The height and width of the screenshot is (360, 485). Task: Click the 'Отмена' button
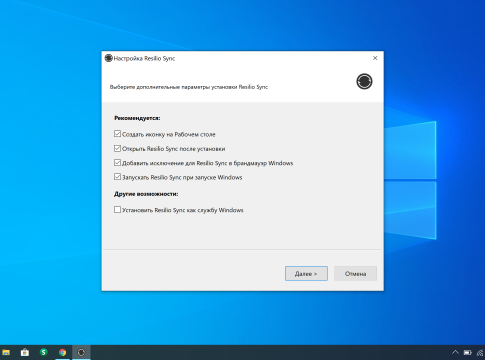[355, 273]
